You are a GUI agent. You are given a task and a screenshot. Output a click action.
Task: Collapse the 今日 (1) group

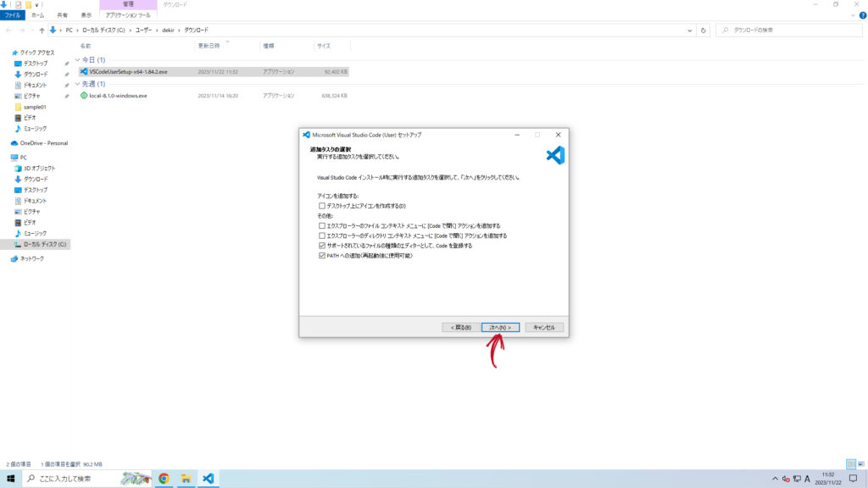pos(77,60)
